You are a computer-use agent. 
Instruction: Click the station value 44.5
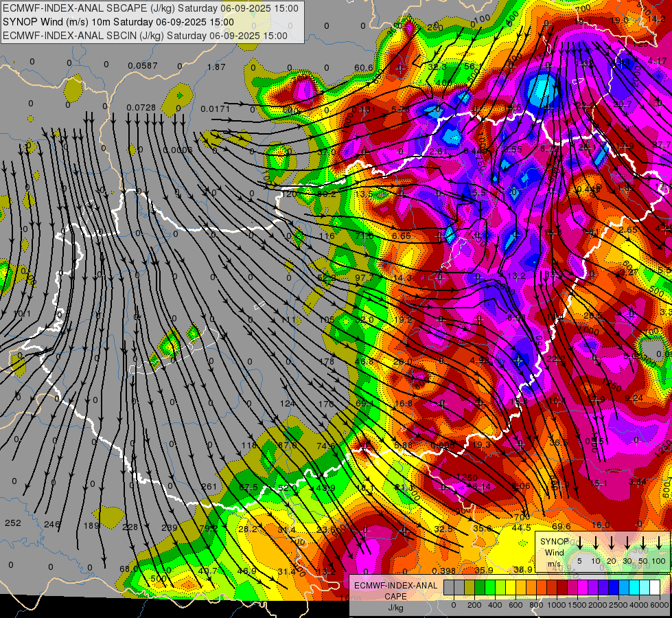522,527
